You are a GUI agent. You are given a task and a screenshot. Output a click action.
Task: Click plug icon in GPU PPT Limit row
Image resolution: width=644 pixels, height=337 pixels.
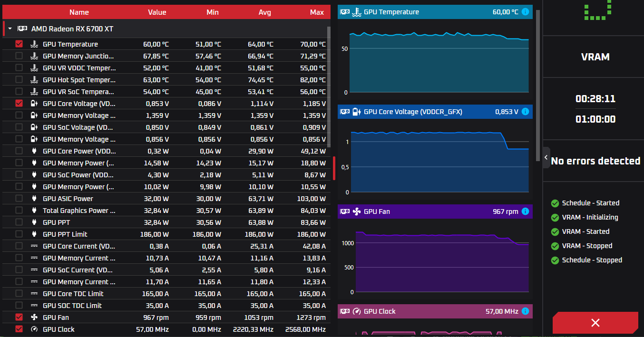click(34, 234)
